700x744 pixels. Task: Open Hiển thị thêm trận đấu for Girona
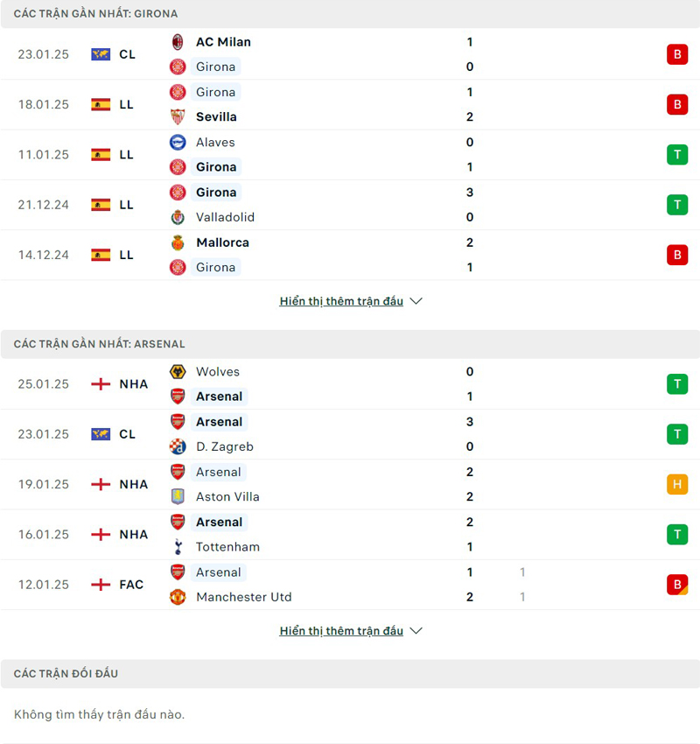pyautogui.click(x=341, y=300)
